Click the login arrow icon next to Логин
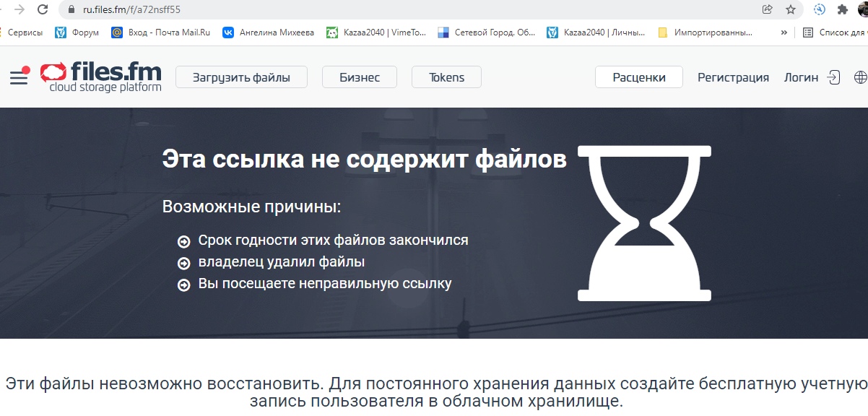This screenshot has height=416, width=868. (834, 77)
